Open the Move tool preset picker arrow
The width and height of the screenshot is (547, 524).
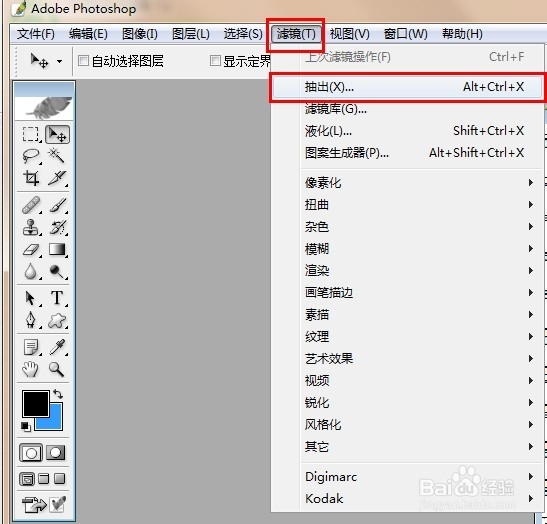click(60, 62)
